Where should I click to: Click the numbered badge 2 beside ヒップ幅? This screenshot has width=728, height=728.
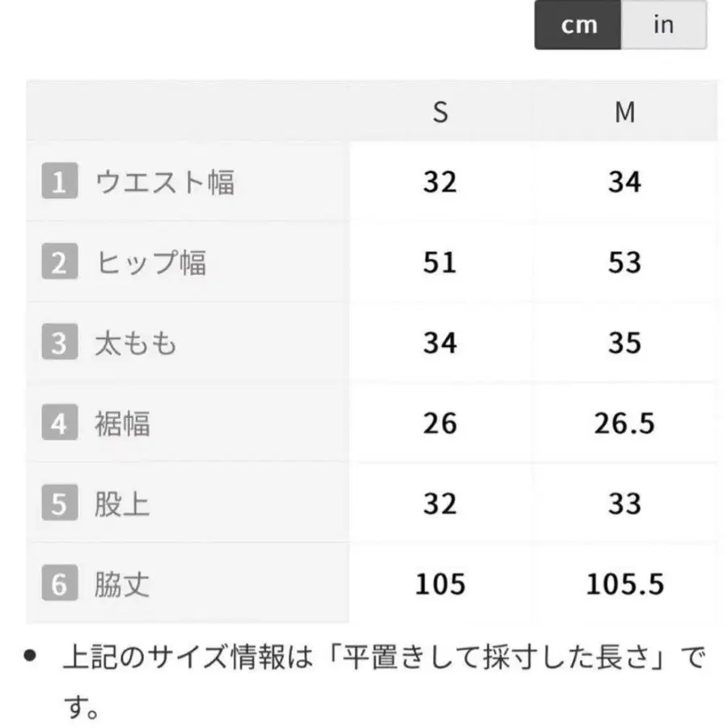(58, 262)
